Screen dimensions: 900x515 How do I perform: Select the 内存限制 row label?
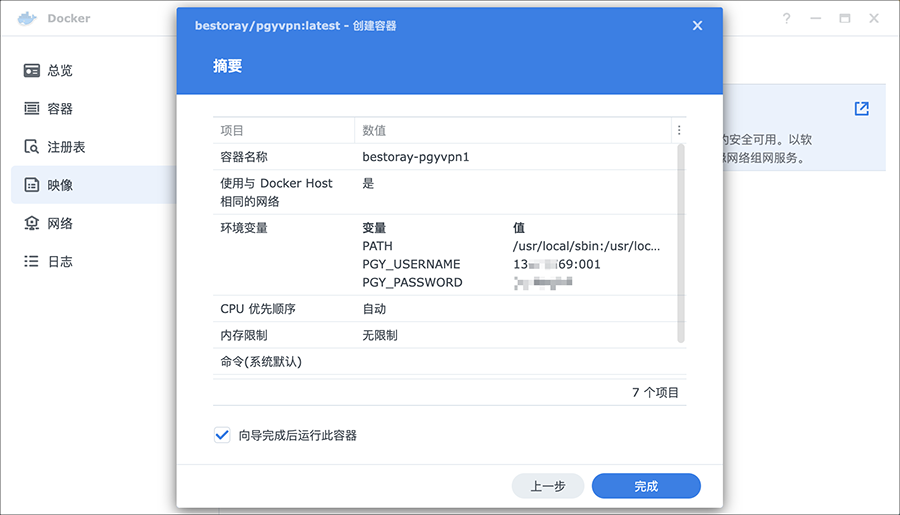pyautogui.click(x=244, y=335)
